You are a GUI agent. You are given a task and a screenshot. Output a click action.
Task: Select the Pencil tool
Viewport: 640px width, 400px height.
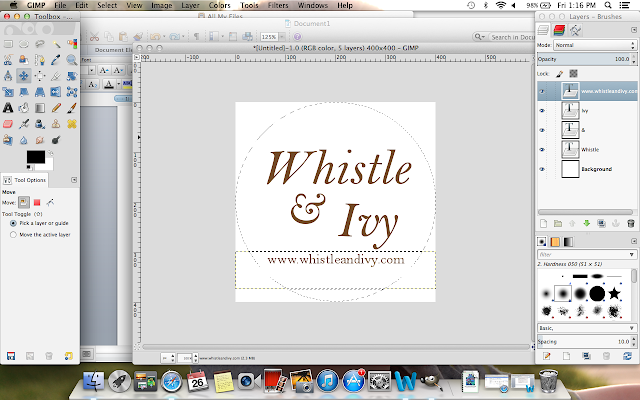pos(56,108)
